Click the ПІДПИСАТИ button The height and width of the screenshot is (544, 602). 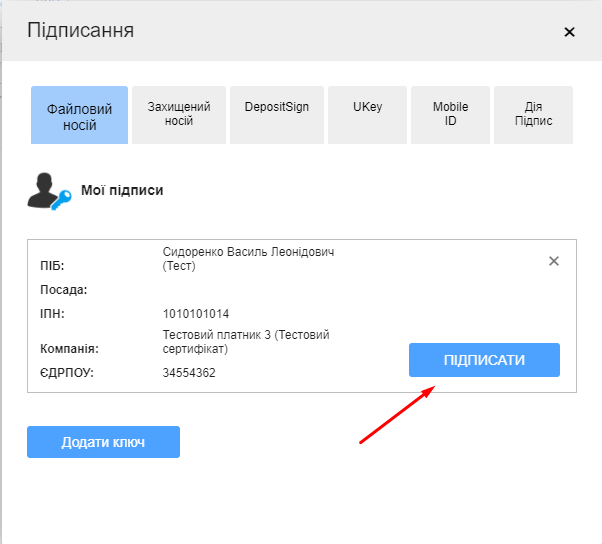pos(484,360)
